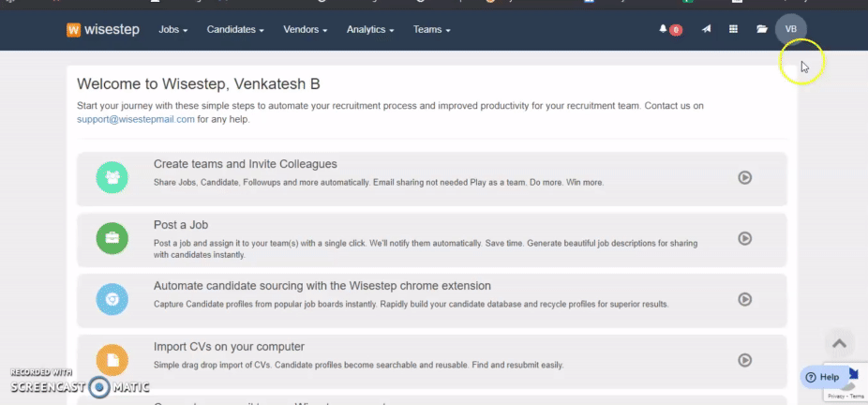
Task: Play the Post a Job video
Action: click(744, 238)
